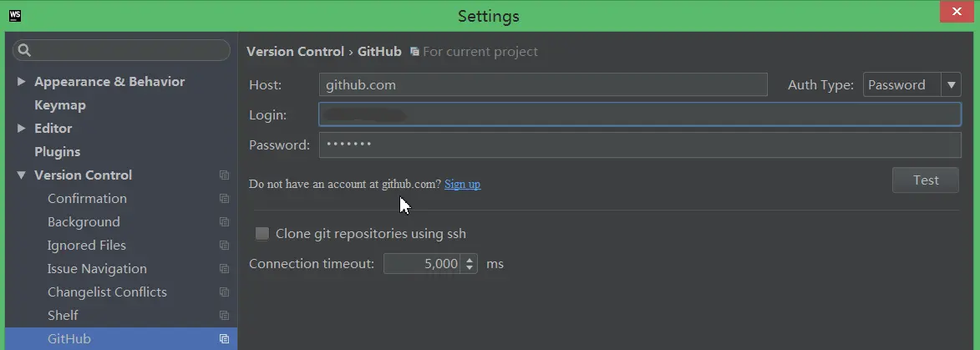Screen dimensions: 980x350
Task: Click project-level icon beside GitHub item
Action: tap(224, 339)
